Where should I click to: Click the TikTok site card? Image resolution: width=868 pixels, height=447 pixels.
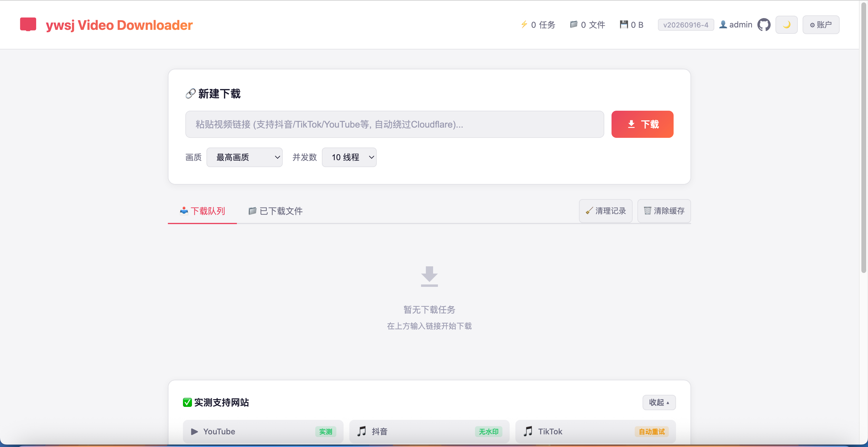tap(596, 432)
